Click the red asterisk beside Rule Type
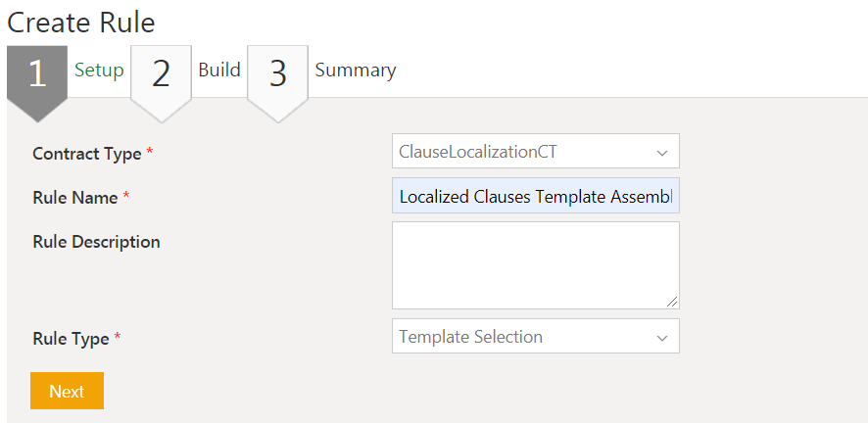Image resolution: width=868 pixels, height=423 pixels. (x=118, y=338)
